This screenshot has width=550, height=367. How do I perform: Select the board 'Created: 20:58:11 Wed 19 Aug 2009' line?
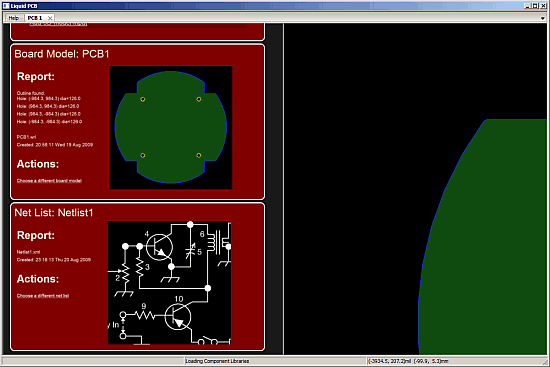[x=55, y=145]
